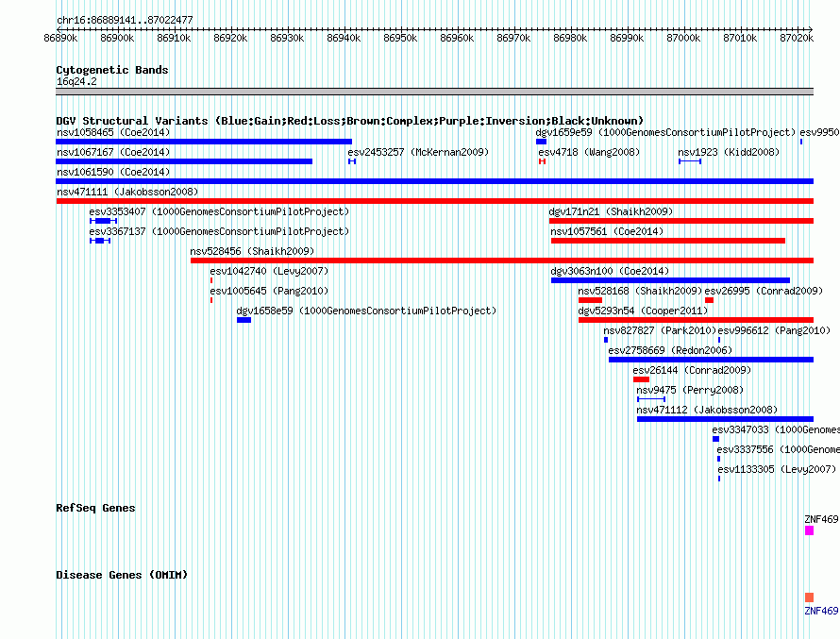Click the esv9950 partial variant label
This screenshot has width=840, height=639.
tap(819, 132)
